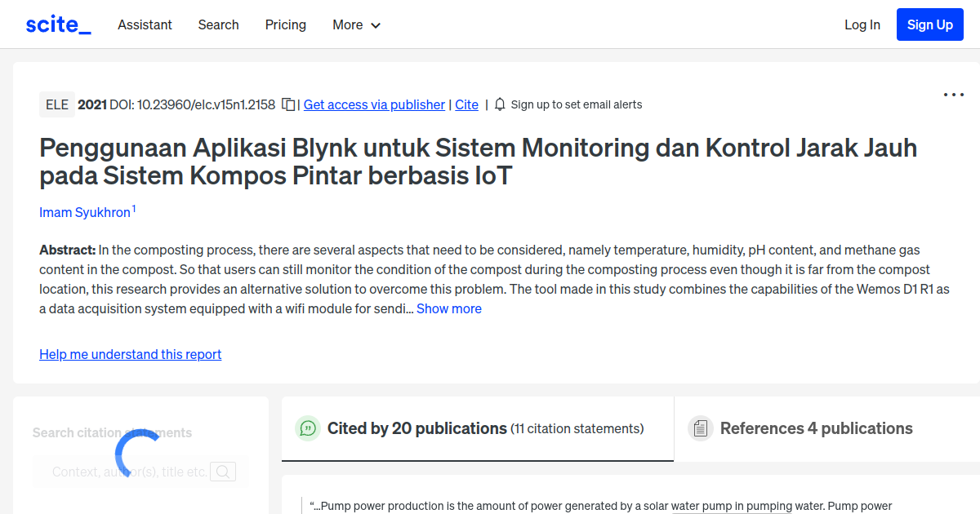Click Log In

862,24
